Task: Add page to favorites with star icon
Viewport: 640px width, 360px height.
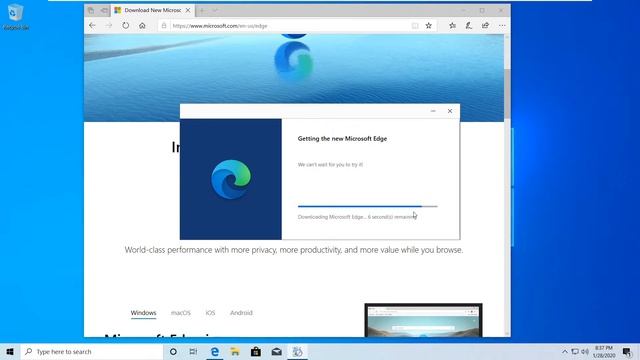Action: pyautogui.click(x=429, y=26)
